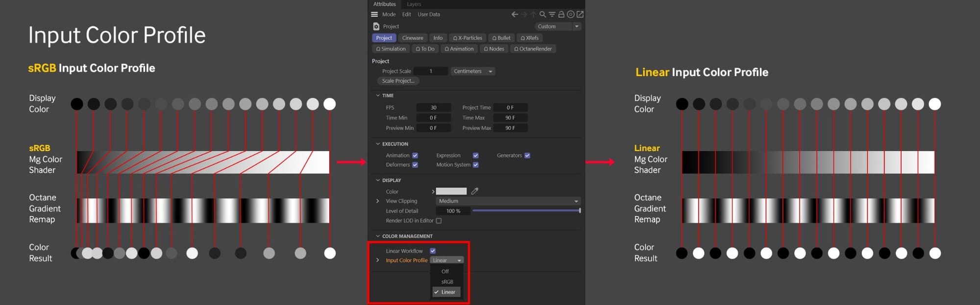Click the back arrow navigation icon

coord(514,14)
